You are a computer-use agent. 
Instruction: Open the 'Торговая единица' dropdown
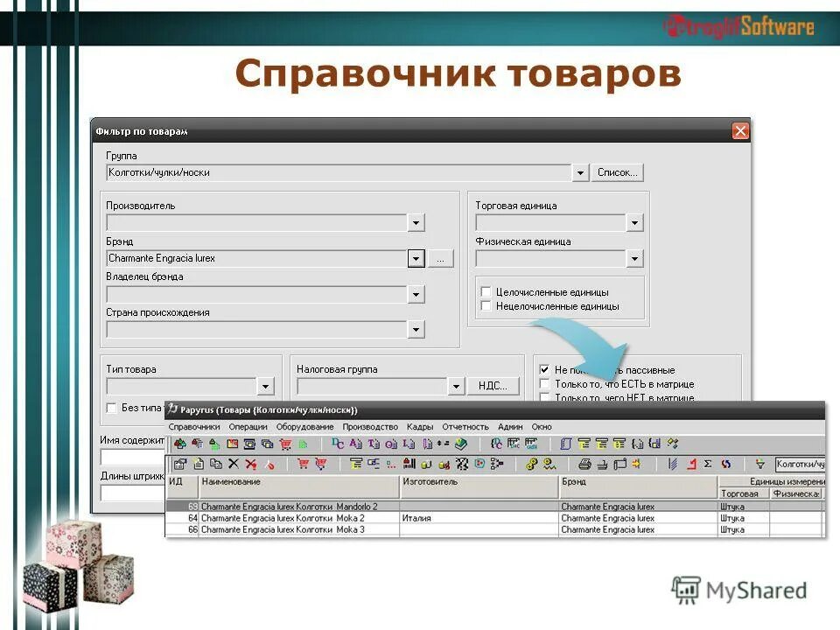coord(634,222)
